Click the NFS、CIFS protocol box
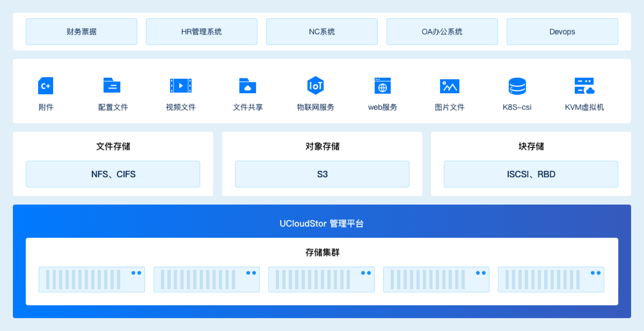The height and width of the screenshot is (331, 644). pos(113,174)
